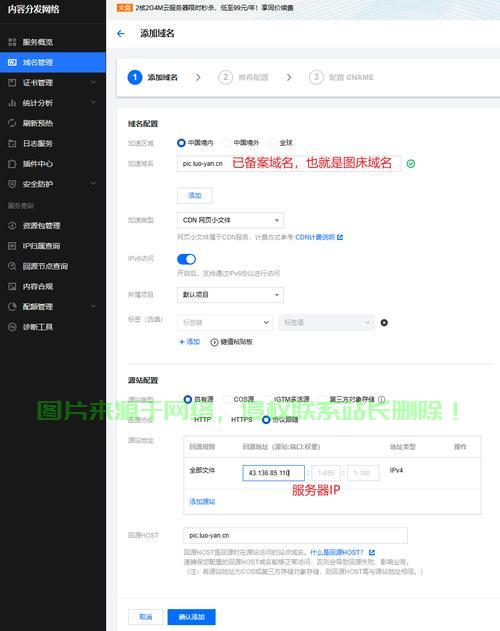Click the 回源节点查询 search icon
500x631 pixels.
pos(12,266)
